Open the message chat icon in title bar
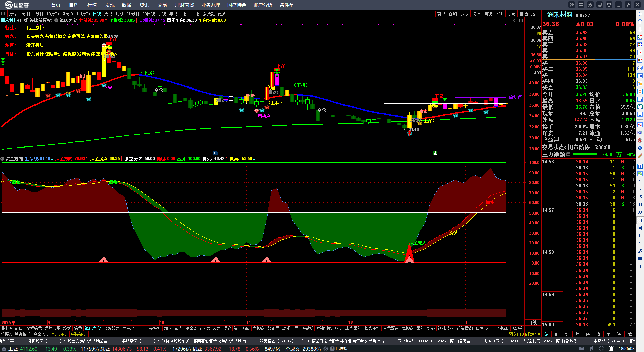This screenshot has width=644, height=352. tap(572, 5)
